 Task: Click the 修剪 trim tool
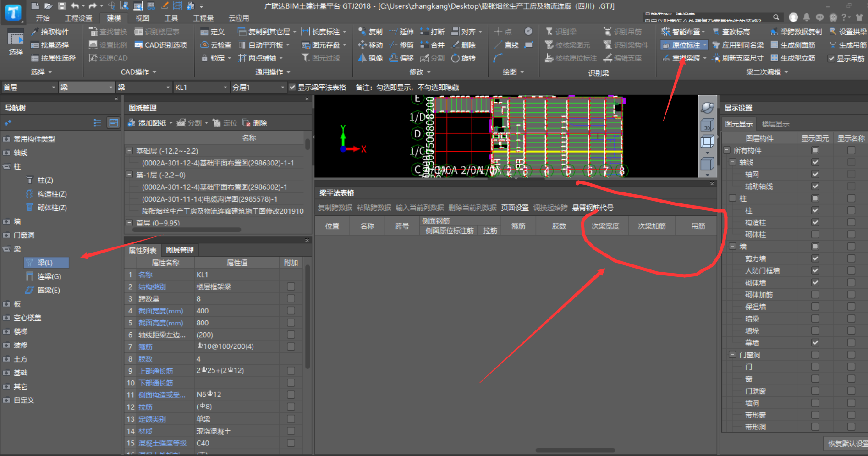pyautogui.click(x=401, y=45)
